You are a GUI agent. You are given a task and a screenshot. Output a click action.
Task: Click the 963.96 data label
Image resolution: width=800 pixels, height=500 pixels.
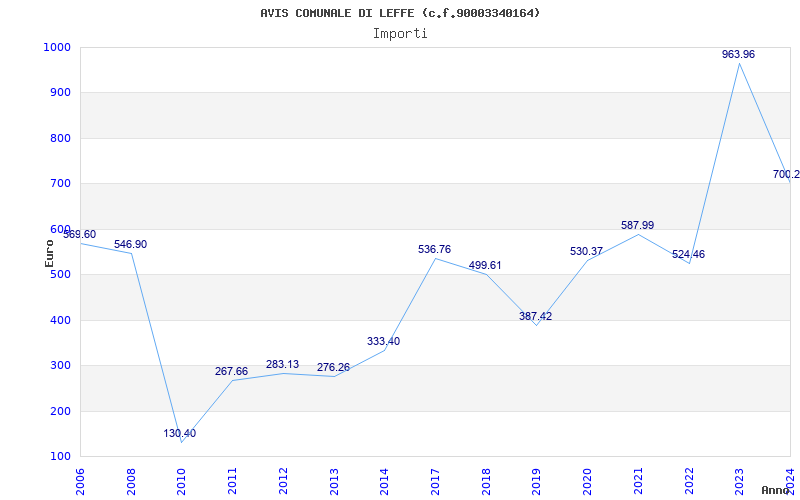(738, 55)
